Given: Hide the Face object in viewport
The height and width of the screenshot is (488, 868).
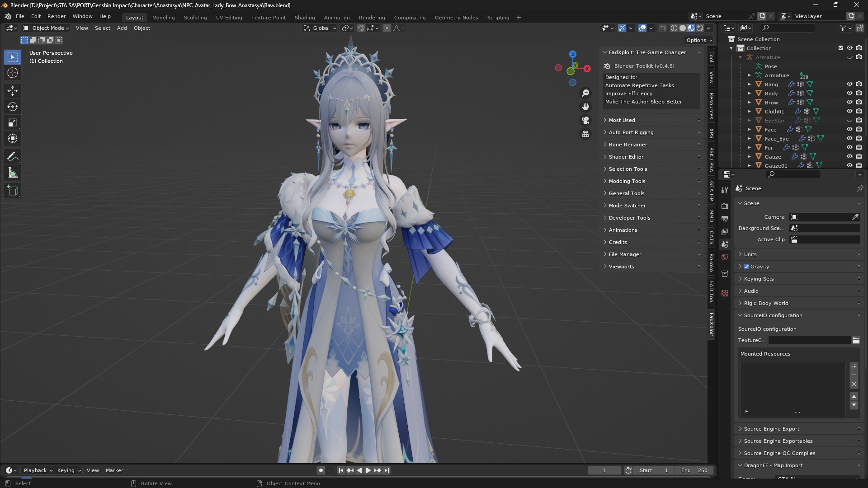Looking at the screenshot, I should click(x=849, y=130).
